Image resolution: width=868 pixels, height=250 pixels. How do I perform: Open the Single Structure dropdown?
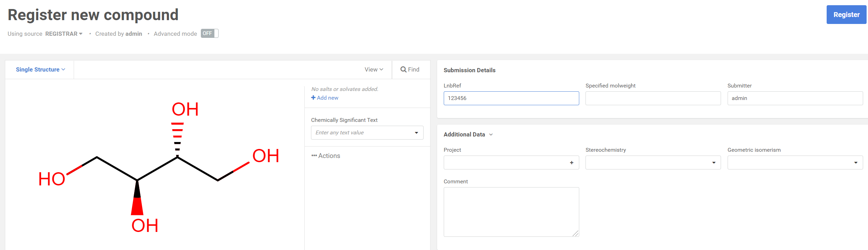pyautogui.click(x=40, y=69)
